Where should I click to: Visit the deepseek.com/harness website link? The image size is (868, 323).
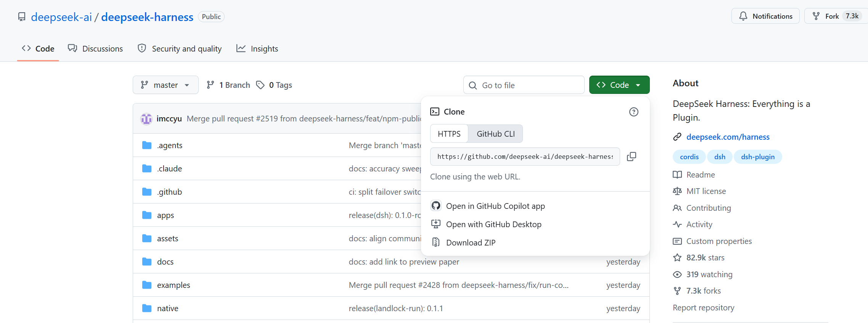(x=728, y=137)
